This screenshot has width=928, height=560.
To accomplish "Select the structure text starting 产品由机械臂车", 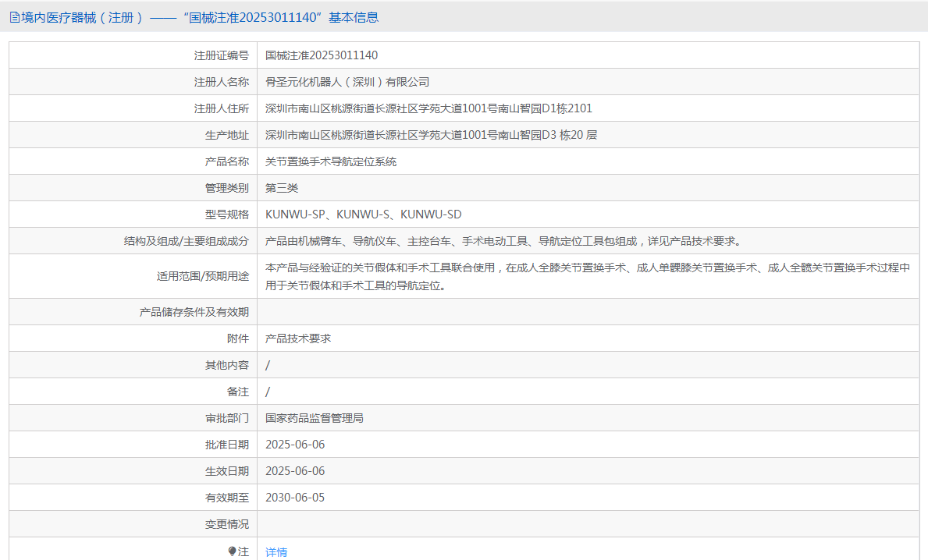I will [503, 241].
